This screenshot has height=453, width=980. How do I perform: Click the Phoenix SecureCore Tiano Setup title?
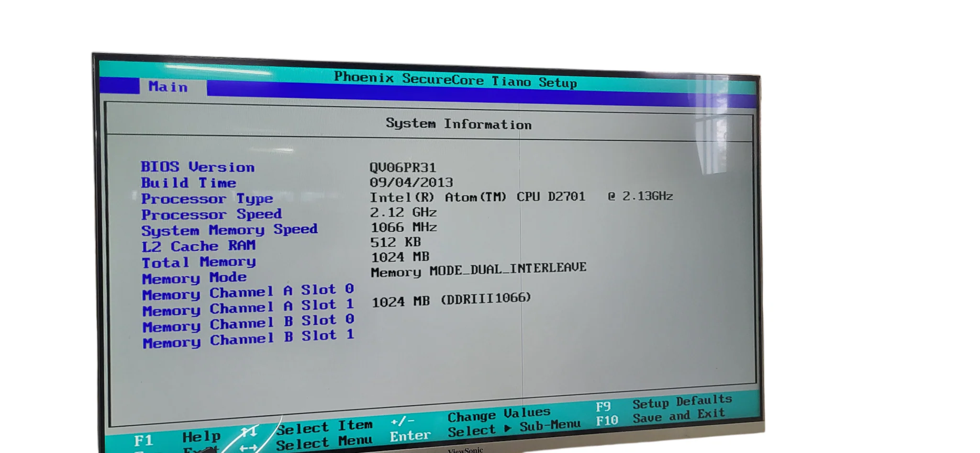(x=456, y=80)
